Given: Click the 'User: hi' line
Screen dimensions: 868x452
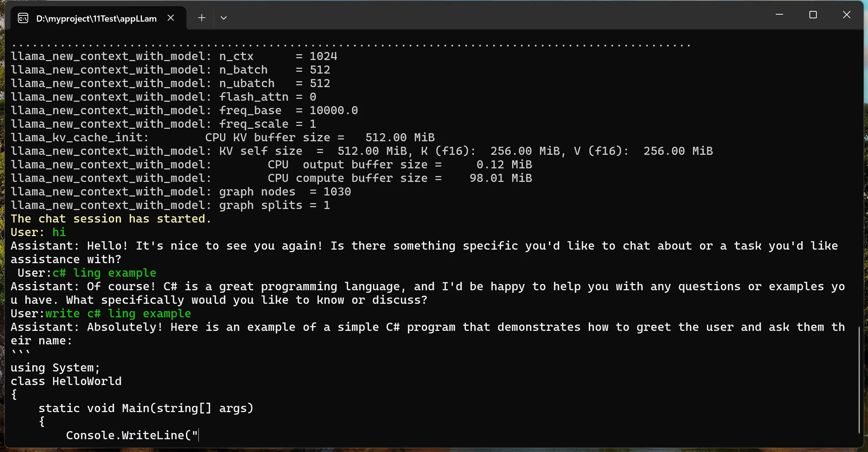Looking at the screenshot, I should pyautogui.click(x=38, y=232).
